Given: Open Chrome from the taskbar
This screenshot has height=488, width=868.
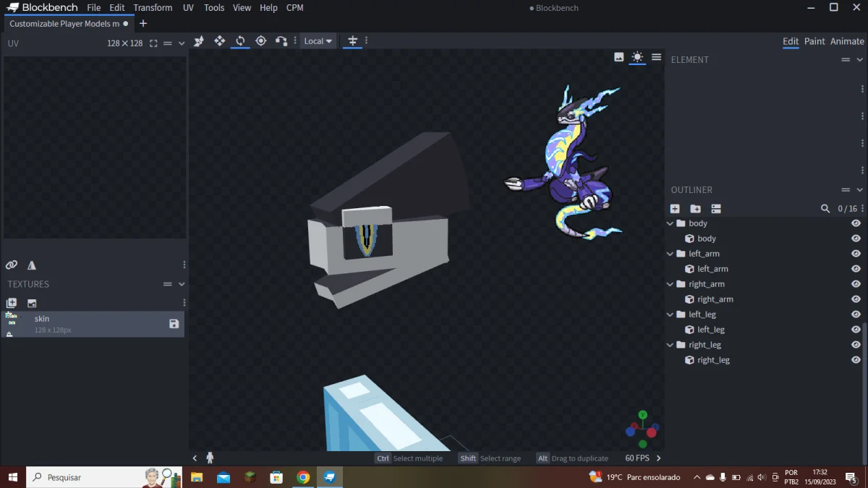Looking at the screenshot, I should point(303,477).
